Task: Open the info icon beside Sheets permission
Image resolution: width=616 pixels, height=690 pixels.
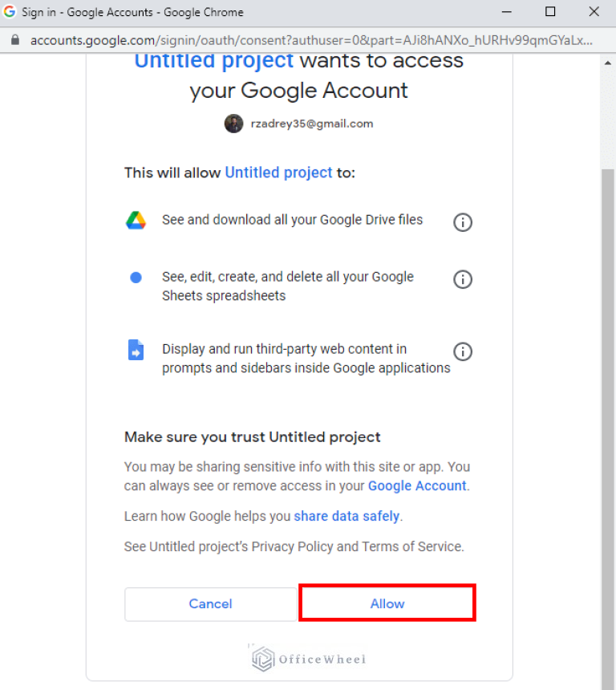Action: (x=463, y=279)
